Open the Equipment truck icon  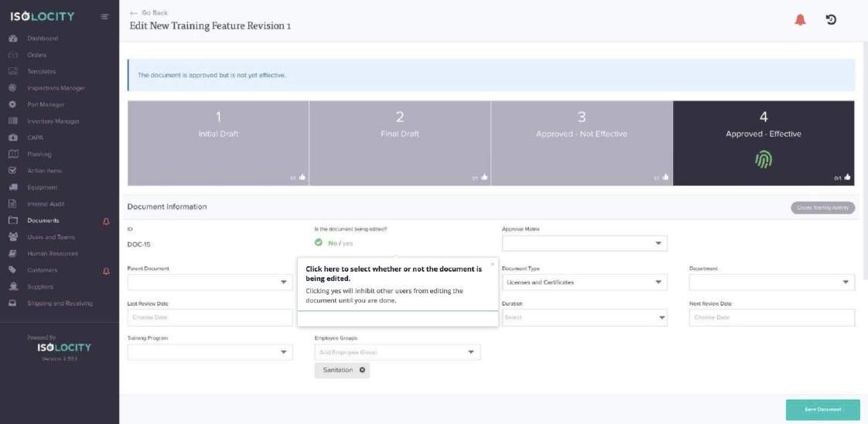coord(13,188)
